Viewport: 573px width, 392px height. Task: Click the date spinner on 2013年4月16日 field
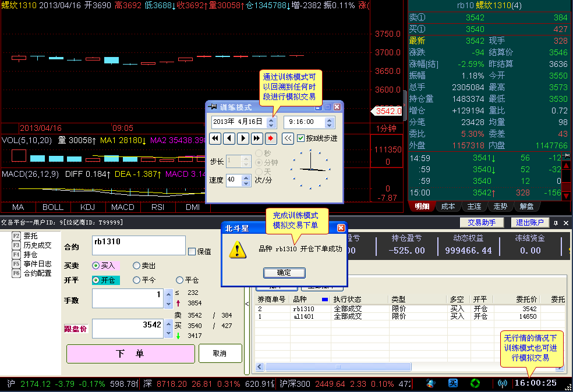[x=271, y=122]
